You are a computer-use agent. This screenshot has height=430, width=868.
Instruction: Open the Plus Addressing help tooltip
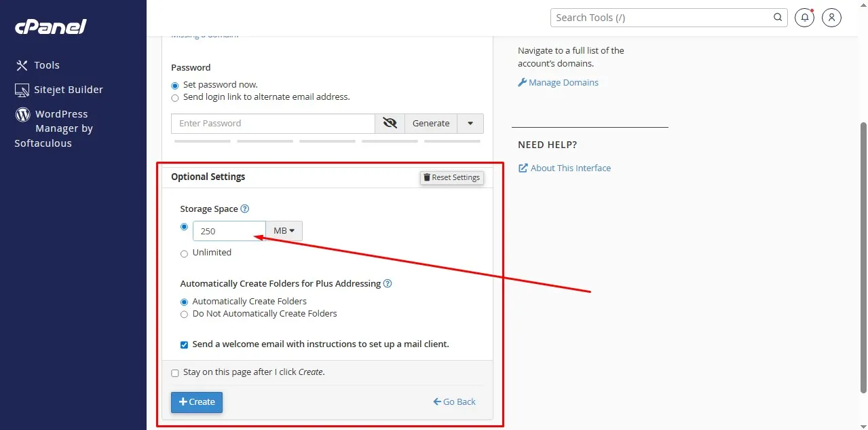[x=387, y=283]
